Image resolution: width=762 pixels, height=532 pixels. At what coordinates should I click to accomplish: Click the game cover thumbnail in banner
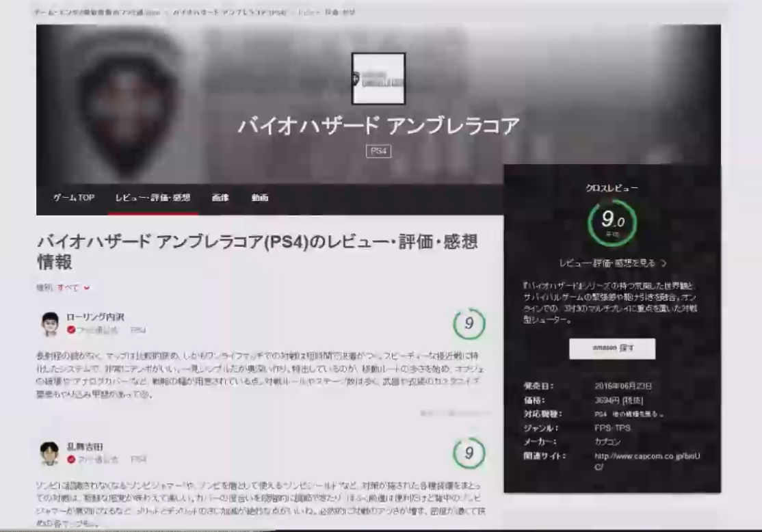tap(378, 79)
